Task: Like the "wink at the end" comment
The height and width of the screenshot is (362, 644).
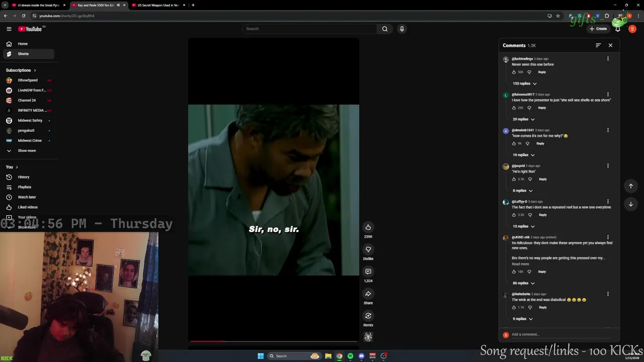Action: tap(514, 307)
